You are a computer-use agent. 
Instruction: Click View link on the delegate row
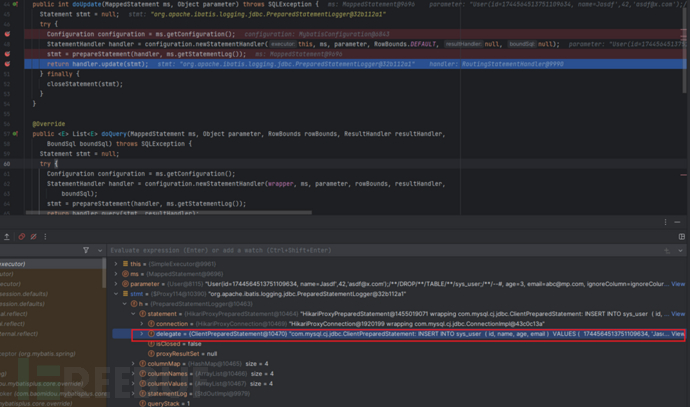(677, 334)
